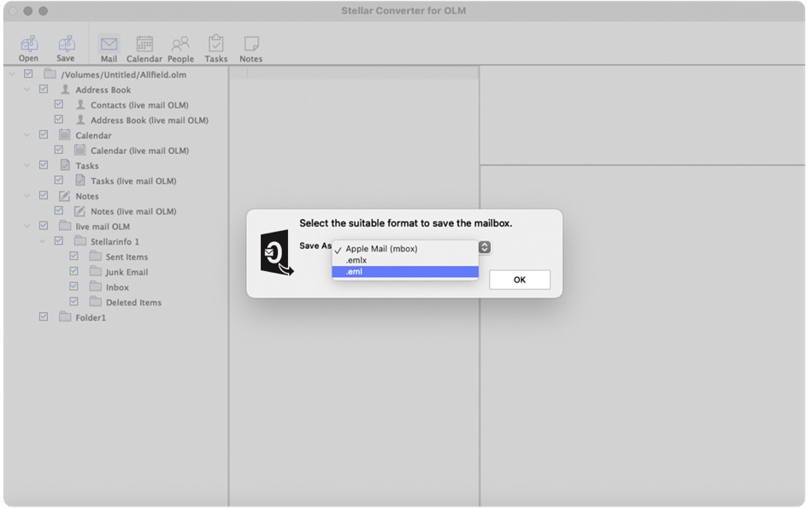This screenshot has height=508, width=812.
Task: Toggle Notes (live mail OLM) checkbox
Action: point(58,210)
